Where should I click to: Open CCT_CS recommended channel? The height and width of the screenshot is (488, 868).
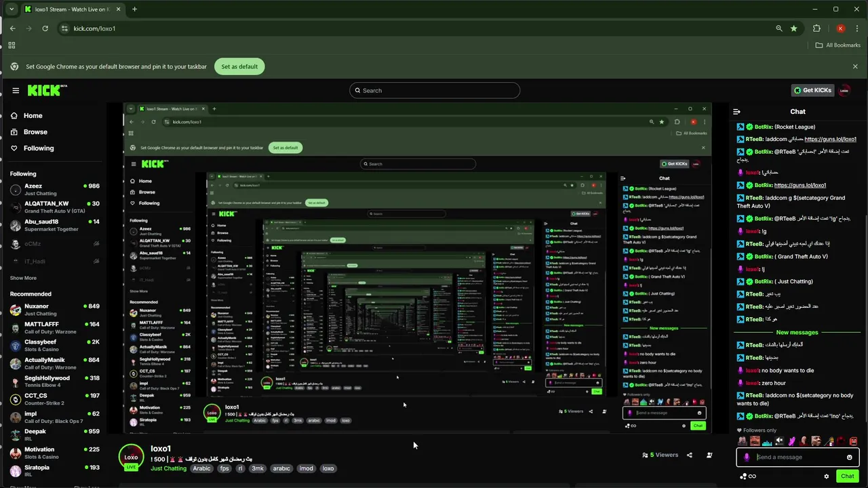(x=54, y=399)
